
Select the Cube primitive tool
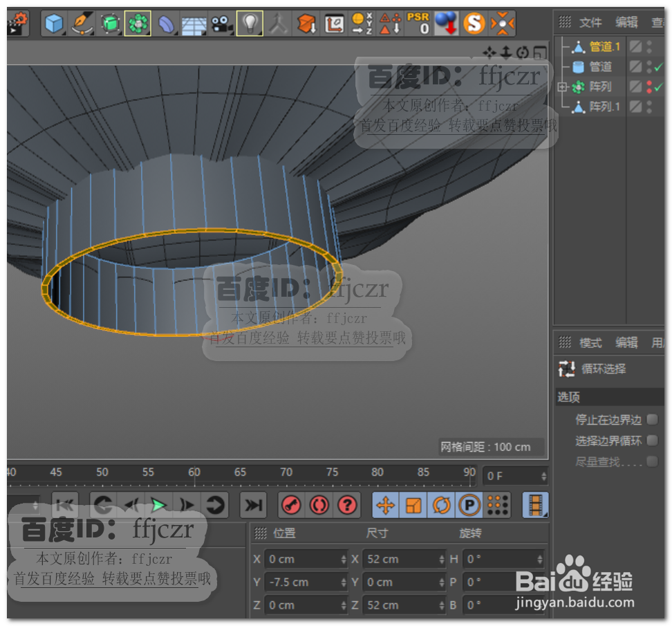54,24
